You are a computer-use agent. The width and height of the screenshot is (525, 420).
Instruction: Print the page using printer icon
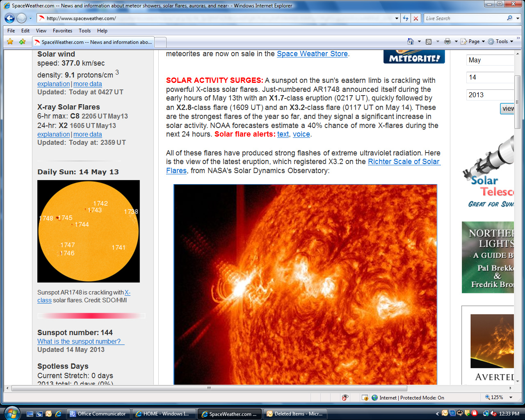coord(447,41)
